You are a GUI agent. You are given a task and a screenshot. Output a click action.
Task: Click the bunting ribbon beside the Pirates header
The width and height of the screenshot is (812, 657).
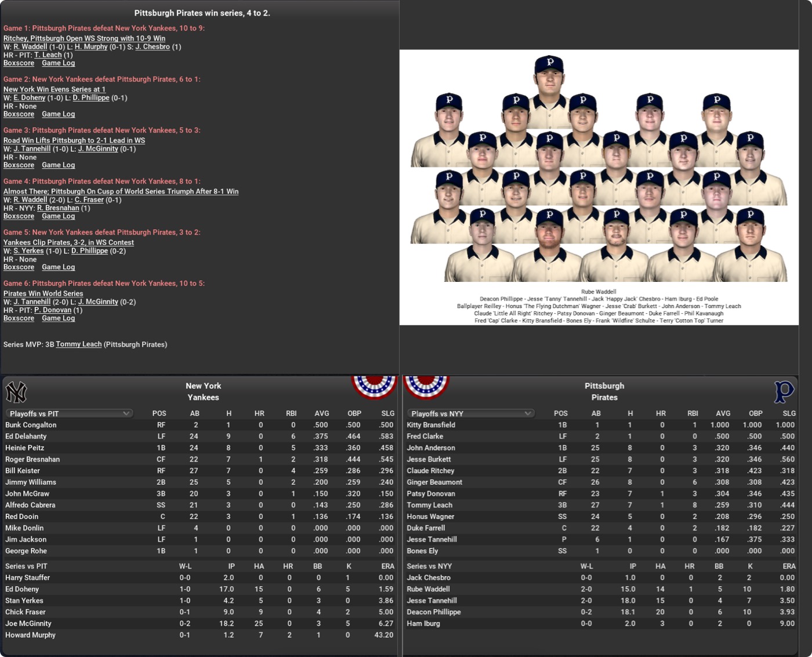pyautogui.click(x=426, y=386)
